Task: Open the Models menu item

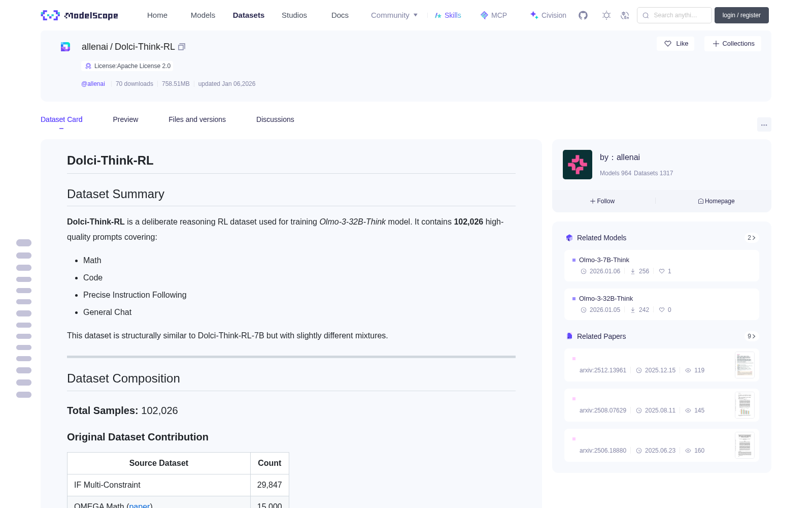Action: 203,15
